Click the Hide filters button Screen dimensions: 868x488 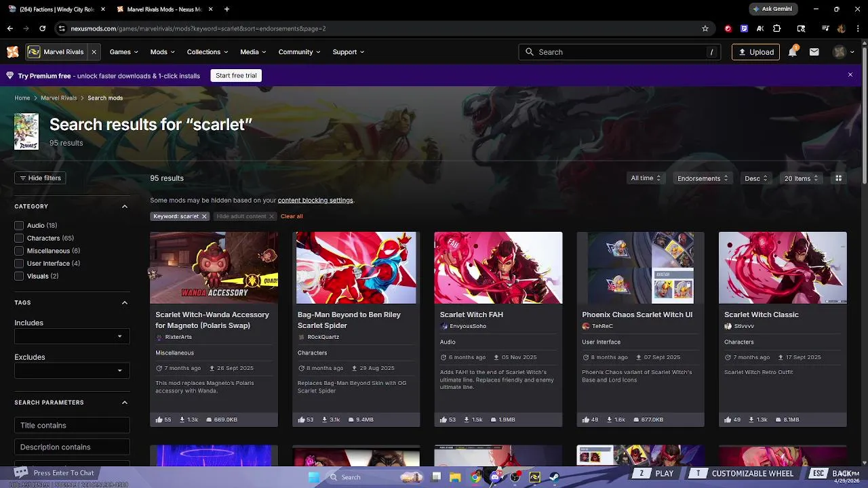[40, 178]
